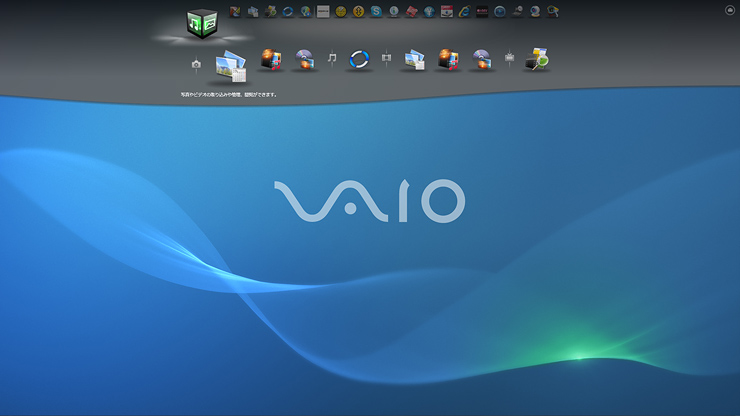
Task: Click the white rectangular label icon
Action: click(323, 12)
